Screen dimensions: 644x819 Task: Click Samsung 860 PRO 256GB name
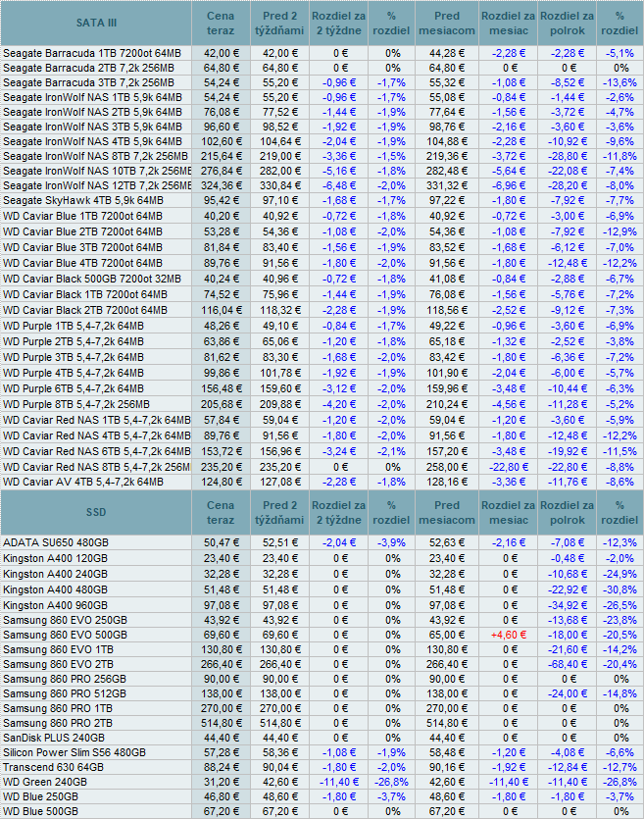(x=64, y=679)
